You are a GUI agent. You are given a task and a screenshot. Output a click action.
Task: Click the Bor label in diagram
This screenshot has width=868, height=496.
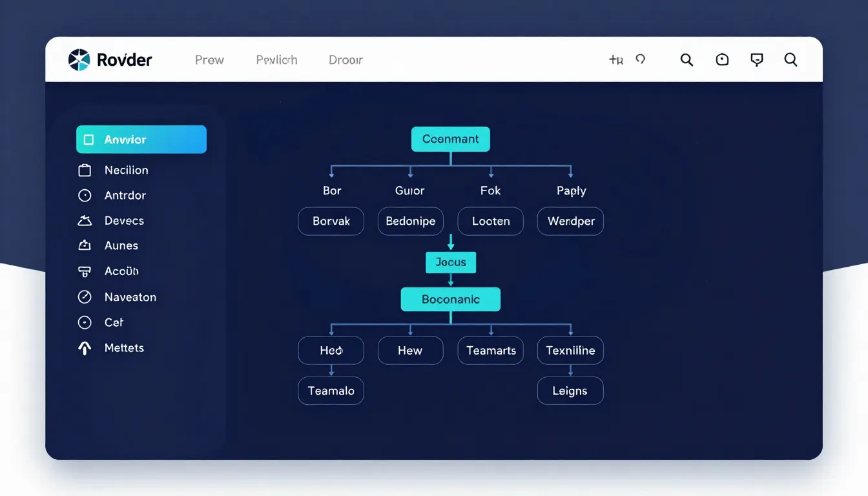[x=332, y=191]
